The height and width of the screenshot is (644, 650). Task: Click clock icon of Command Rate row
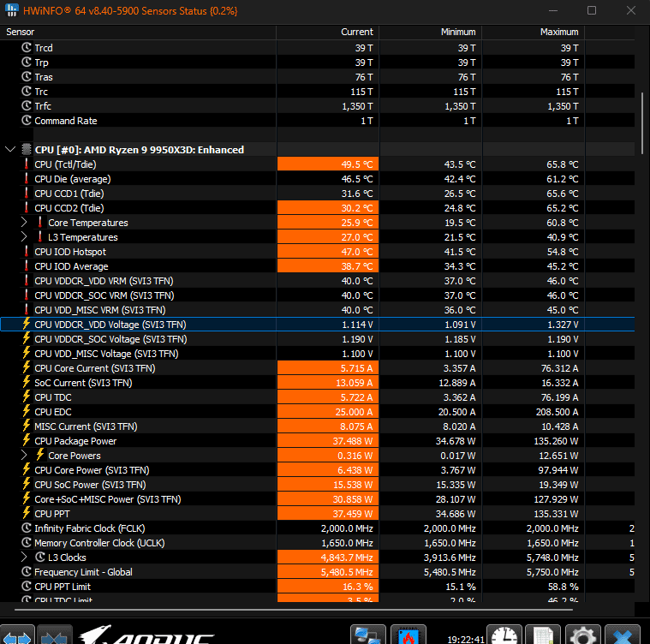pyautogui.click(x=27, y=120)
